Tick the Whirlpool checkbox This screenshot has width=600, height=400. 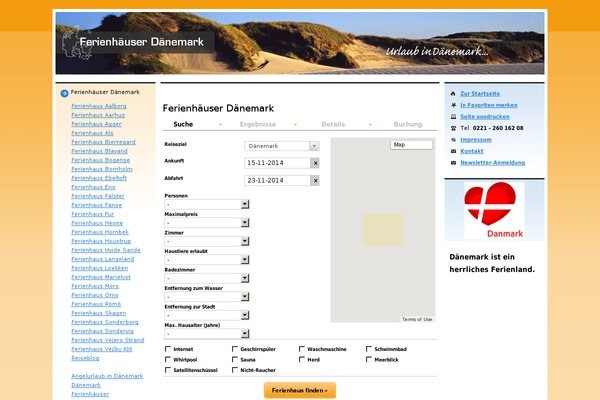[x=168, y=359]
